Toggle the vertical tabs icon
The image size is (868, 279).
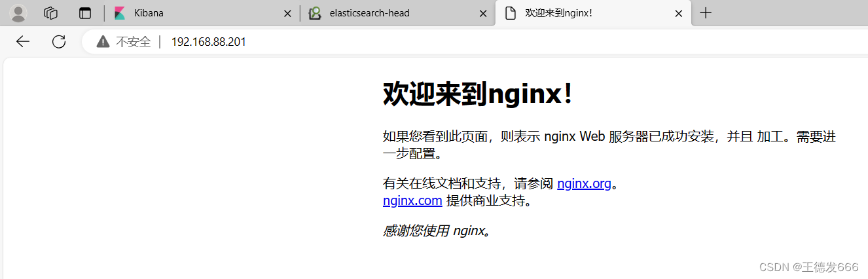point(85,13)
